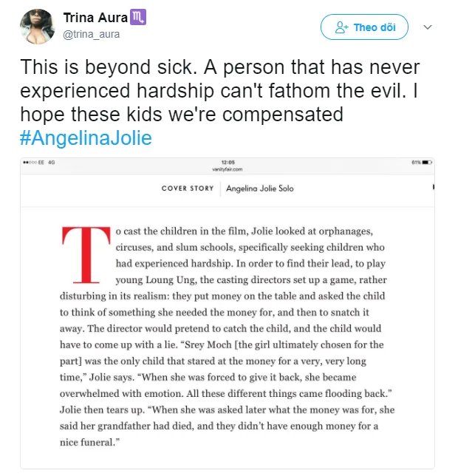Image resolution: width=455 pixels, height=476 pixels.
Task: Click the red drop cap T
Action: (86, 255)
